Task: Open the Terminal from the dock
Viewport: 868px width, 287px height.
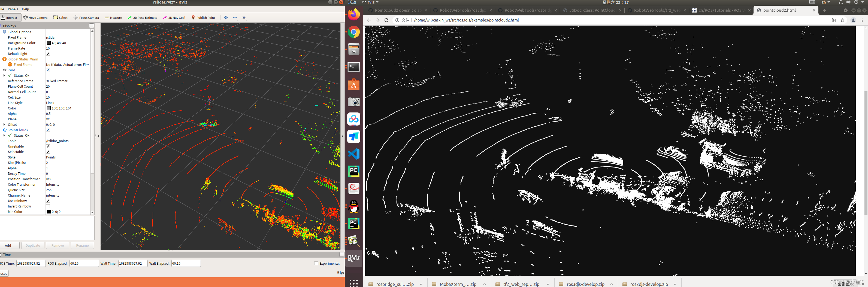Action: pos(354,67)
